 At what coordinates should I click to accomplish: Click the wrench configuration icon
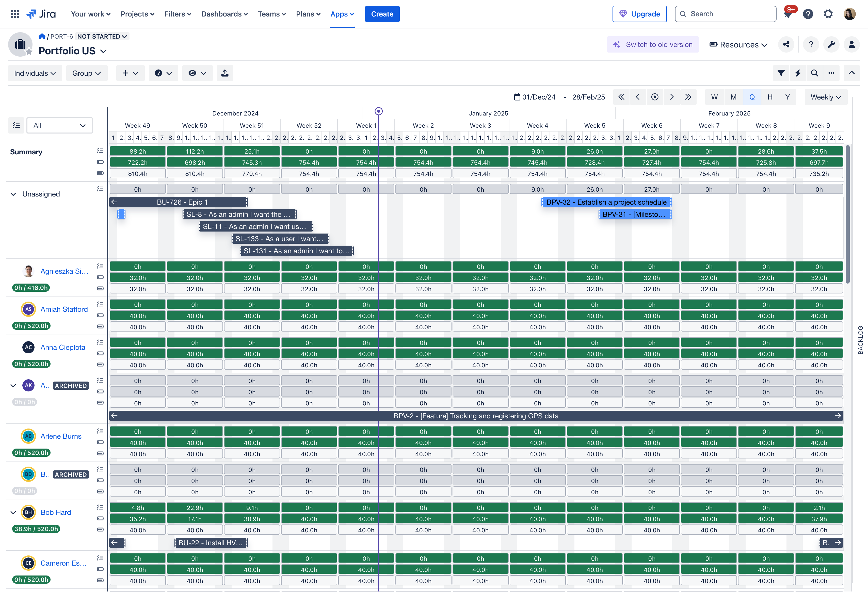point(831,44)
